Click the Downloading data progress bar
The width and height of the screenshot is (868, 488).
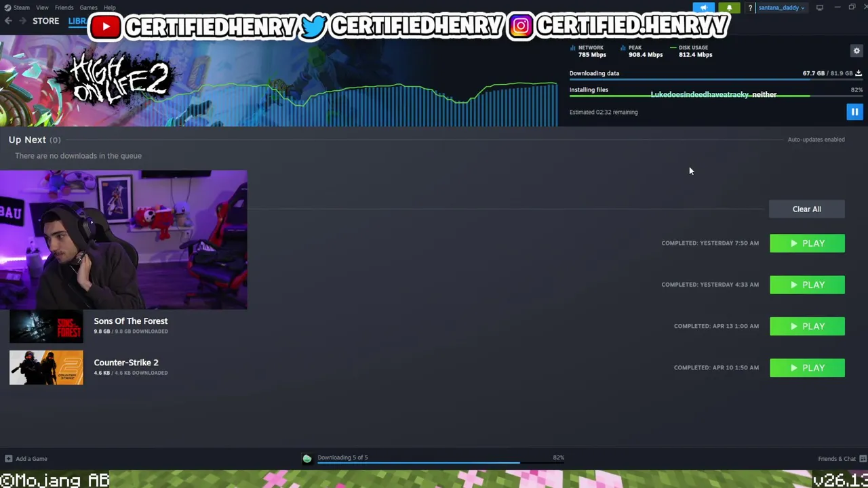[715, 80]
